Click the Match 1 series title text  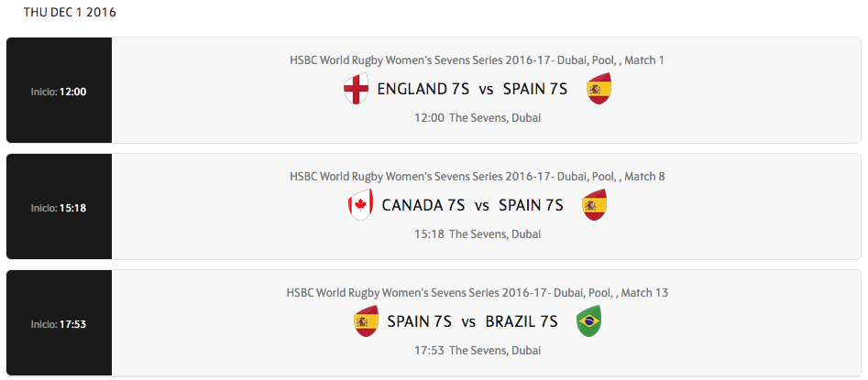coord(477,60)
